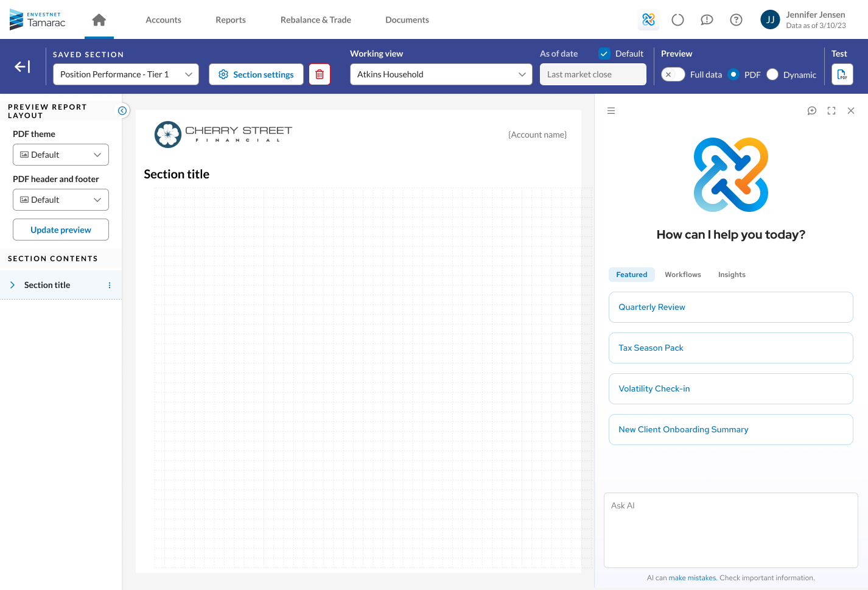Open the AI assistant icon in top bar

[x=648, y=20]
